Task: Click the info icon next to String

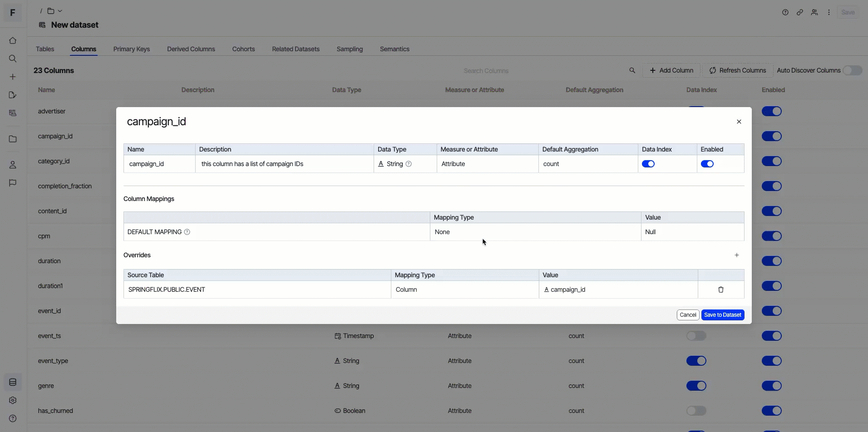Action: 409,164
